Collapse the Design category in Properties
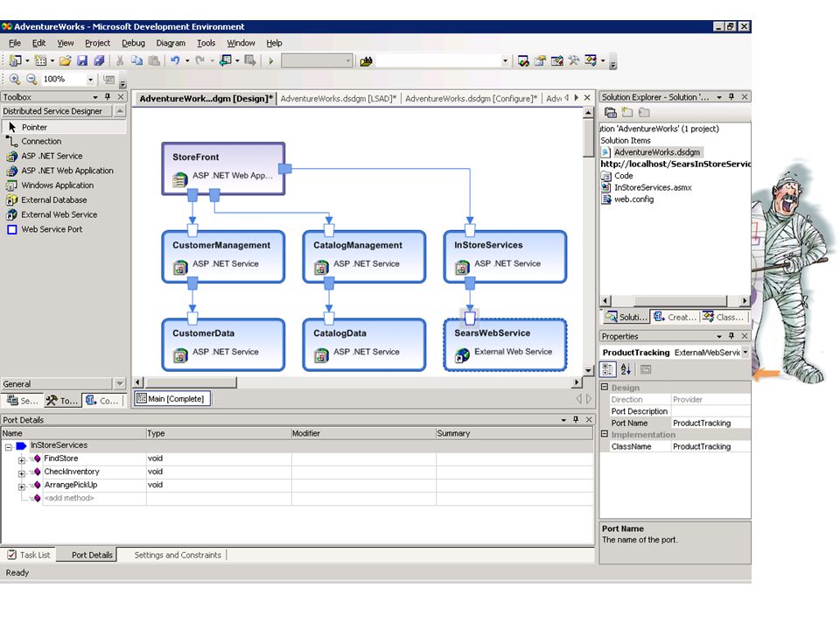Image resolution: width=840 pixels, height=630 pixels. (605, 387)
